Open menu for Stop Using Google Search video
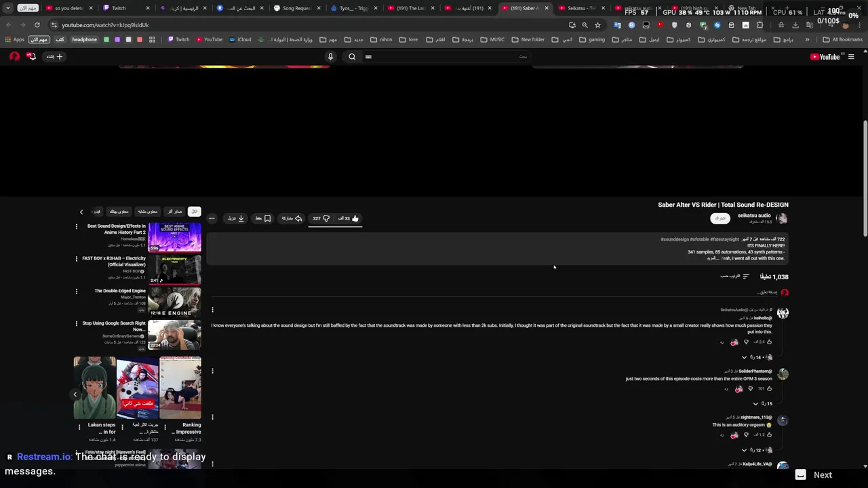The image size is (868, 488). [76, 324]
